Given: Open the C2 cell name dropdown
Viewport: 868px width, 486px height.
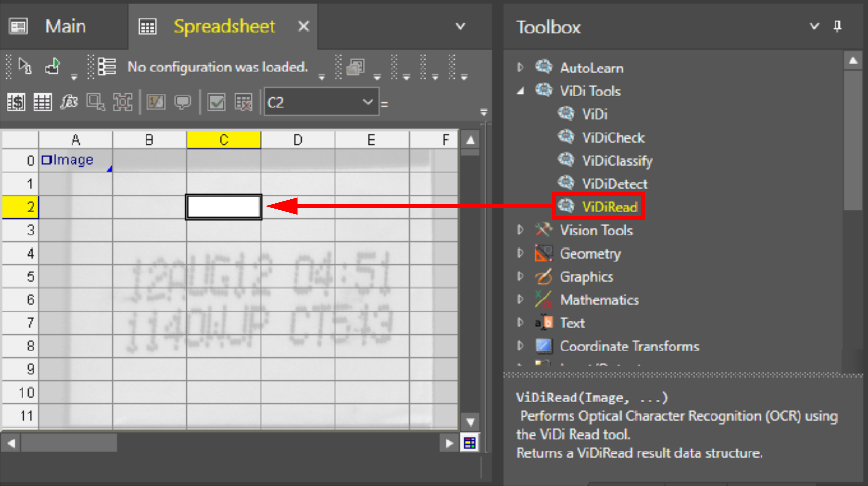Looking at the screenshot, I should click(368, 102).
